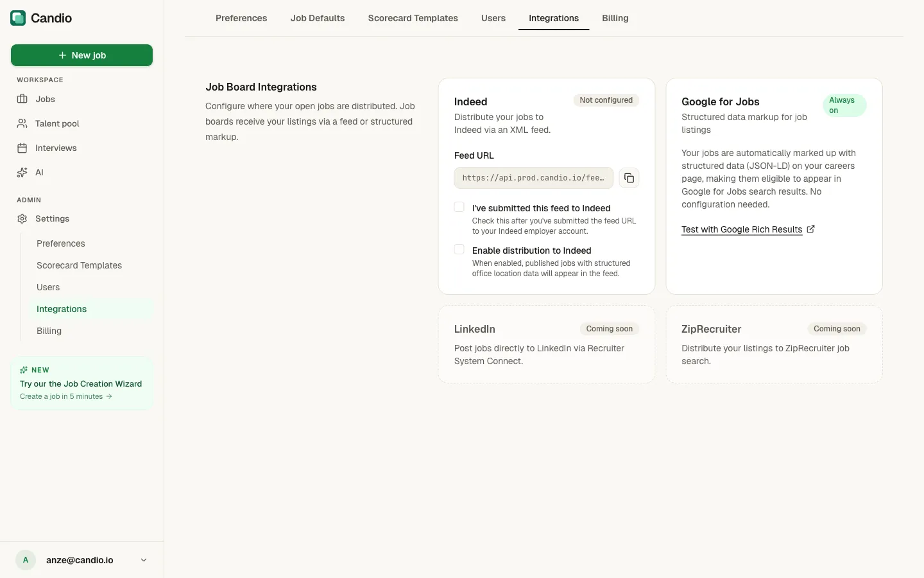Select Integrations in sidebar submenu
The width and height of the screenshot is (924, 578).
(92, 309)
